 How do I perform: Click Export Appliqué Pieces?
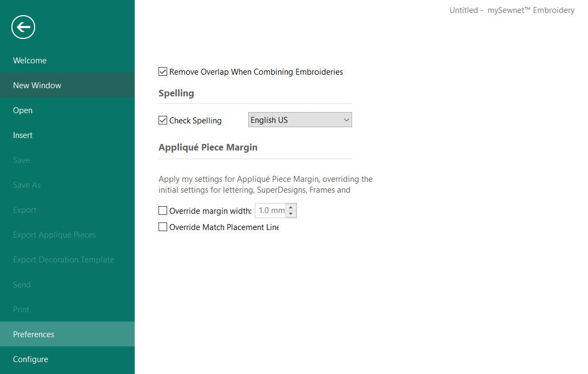(x=54, y=235)
